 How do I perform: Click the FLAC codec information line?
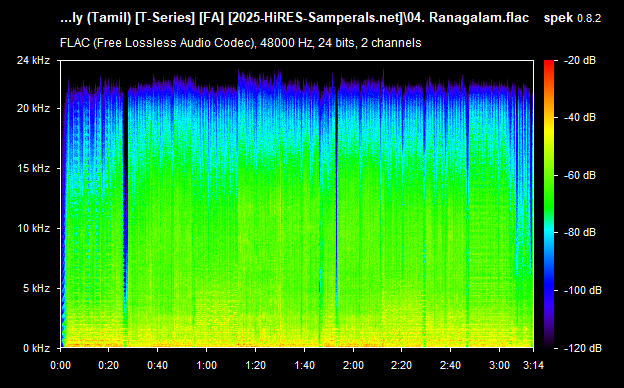241,43
